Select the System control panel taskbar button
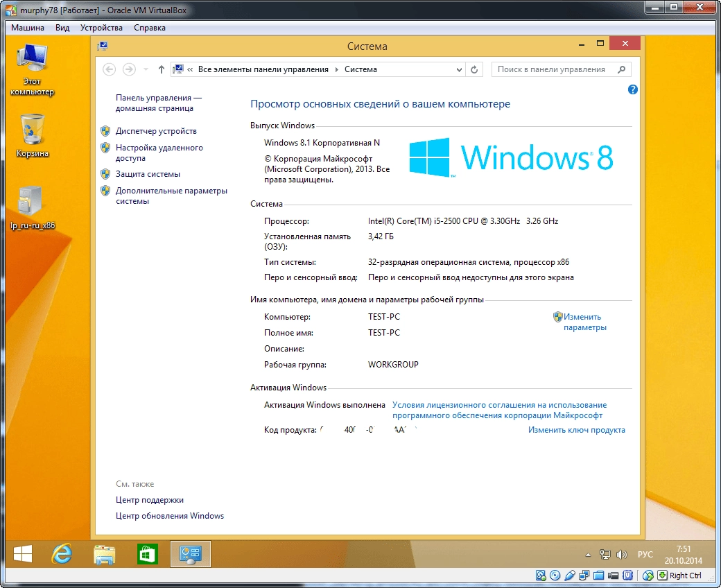 point(191,554)
